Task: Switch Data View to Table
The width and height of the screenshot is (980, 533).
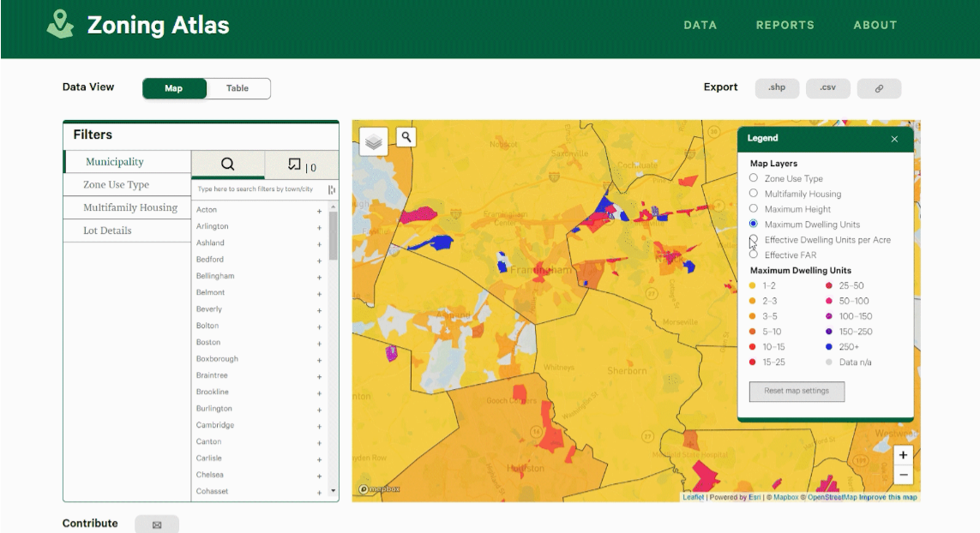Action: [x=238, y=87]
